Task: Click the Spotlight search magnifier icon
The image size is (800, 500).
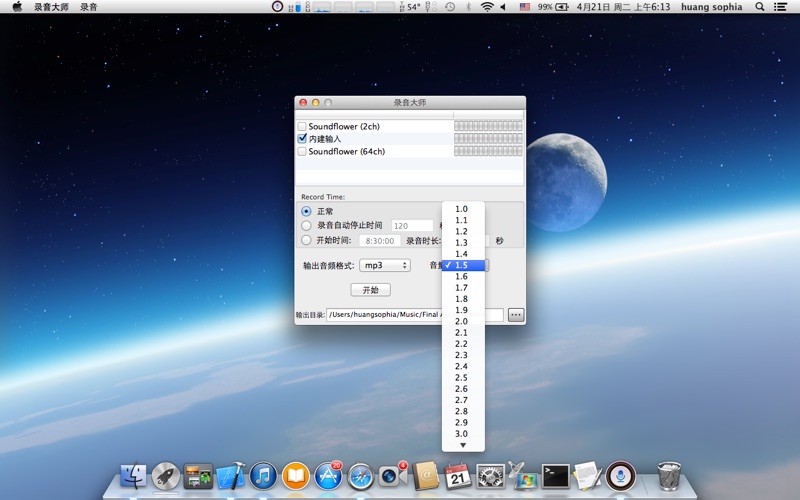Action: point(760,7)
